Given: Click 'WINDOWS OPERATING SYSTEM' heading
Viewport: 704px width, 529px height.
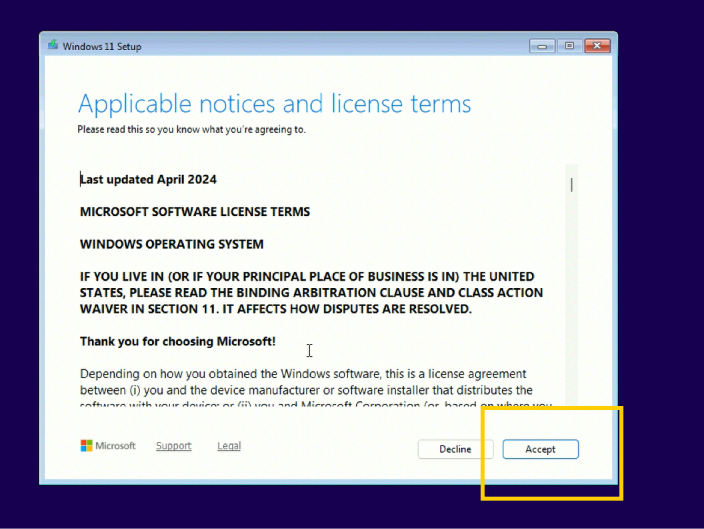Looking at the screenshot, I should 172,244.
